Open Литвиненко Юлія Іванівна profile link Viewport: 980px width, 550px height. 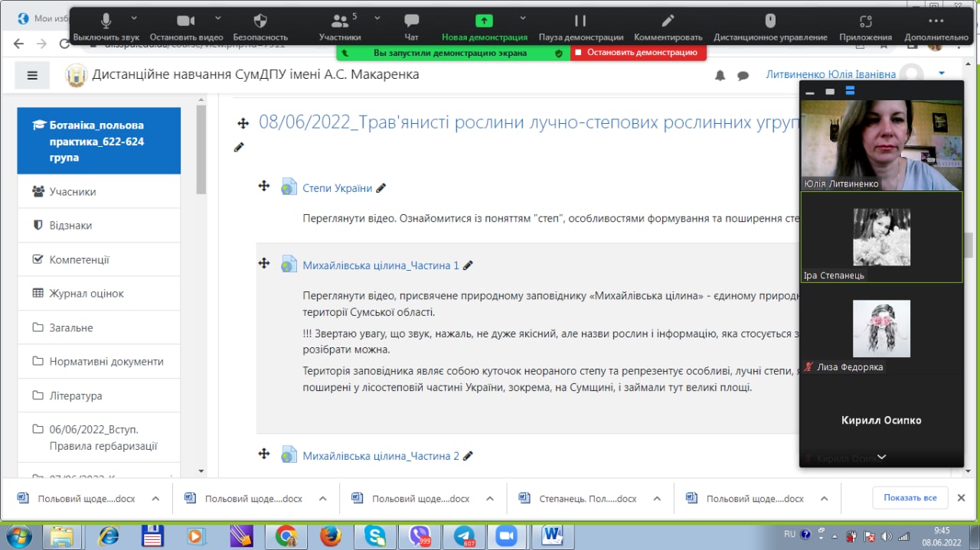click(831, 74)
